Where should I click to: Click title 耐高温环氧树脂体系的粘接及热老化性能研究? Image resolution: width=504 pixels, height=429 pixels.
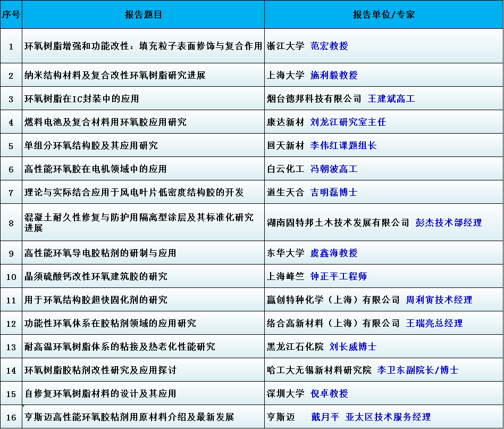120,347
